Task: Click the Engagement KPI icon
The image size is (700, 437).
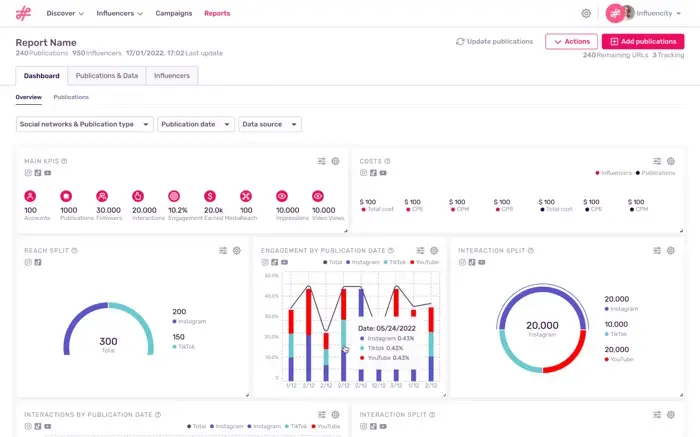Action: coord(174,196)
